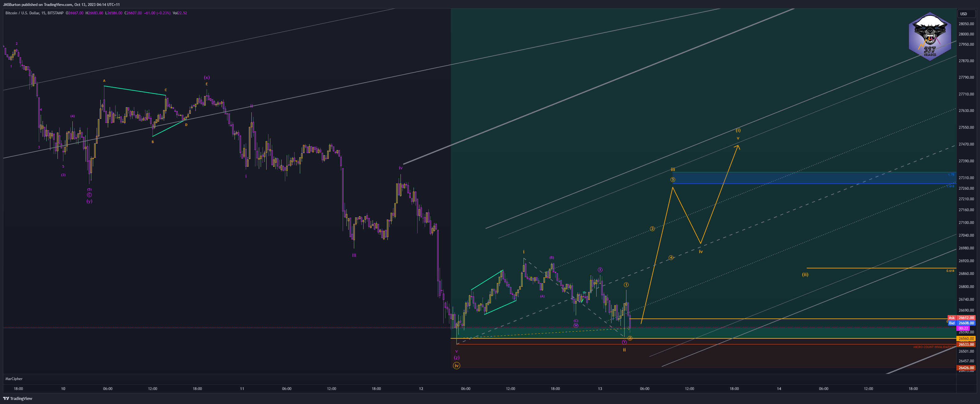Click the blue shaded target zone rectangle
The height and width of the screenshot is (404, 980).
tap(814, 178)
